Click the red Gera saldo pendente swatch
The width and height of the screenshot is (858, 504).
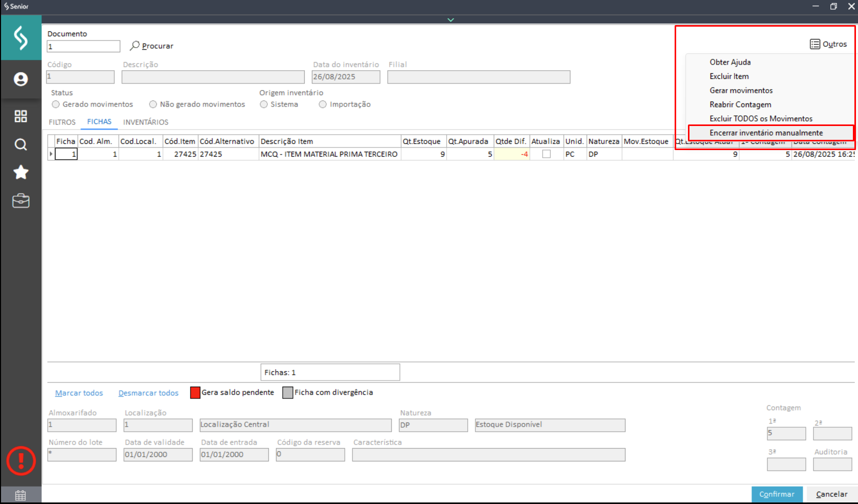tap(195, 393)
